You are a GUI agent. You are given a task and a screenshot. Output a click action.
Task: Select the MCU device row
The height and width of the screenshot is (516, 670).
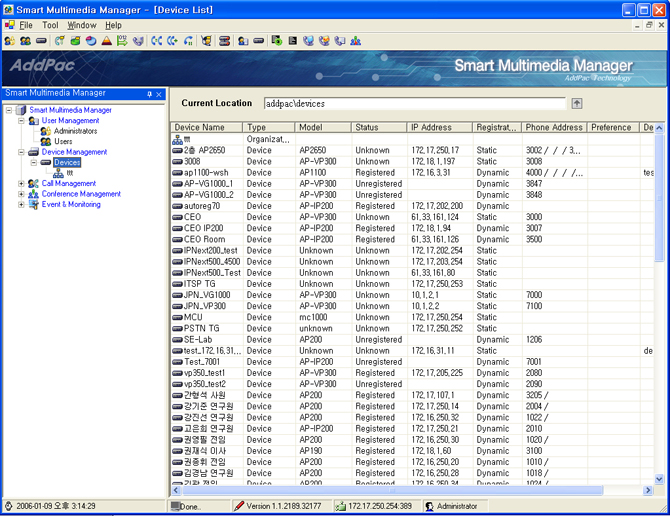click(x=192, y=317)
